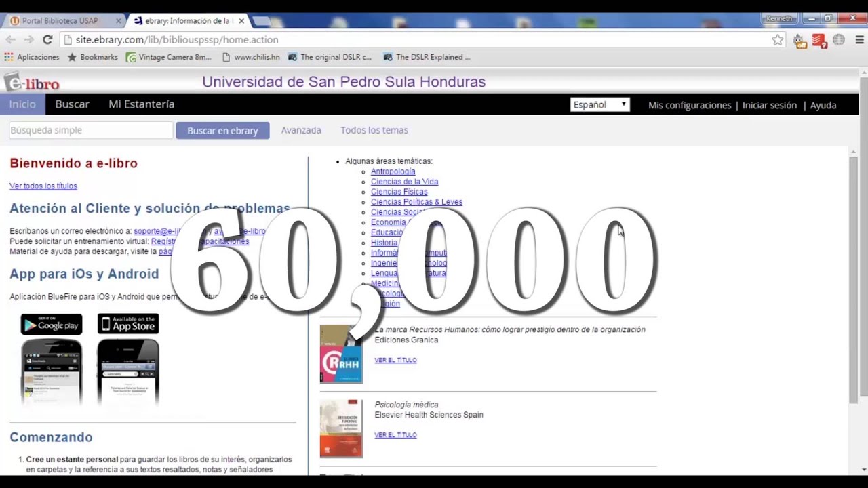Viewport: 868px width, 488px height.
Task: Reload the page with refresh icon
Action: click(x=47, y=40)
